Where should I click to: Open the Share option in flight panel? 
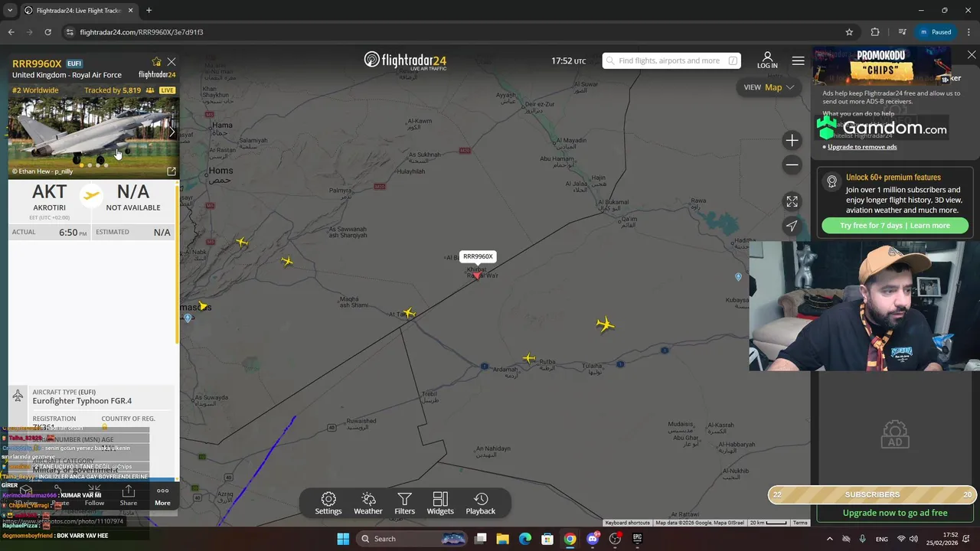point(129,495)
